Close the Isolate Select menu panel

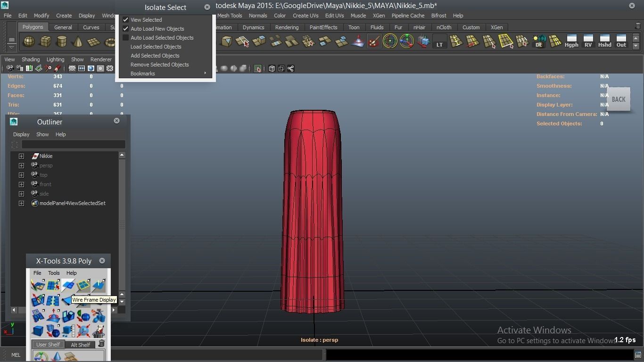point(207,7)
